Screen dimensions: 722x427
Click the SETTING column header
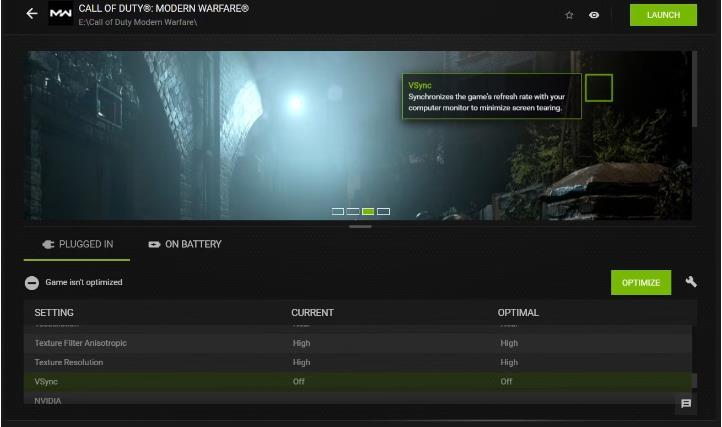54,312
